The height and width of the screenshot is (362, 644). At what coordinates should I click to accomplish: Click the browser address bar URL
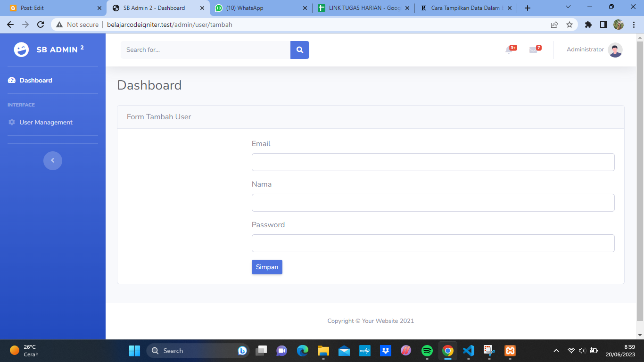(170, 25)
